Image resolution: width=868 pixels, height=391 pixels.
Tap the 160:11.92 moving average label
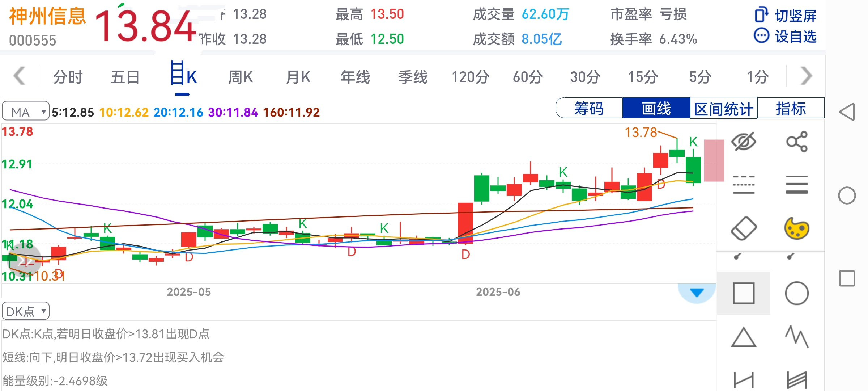pos(291,112)
